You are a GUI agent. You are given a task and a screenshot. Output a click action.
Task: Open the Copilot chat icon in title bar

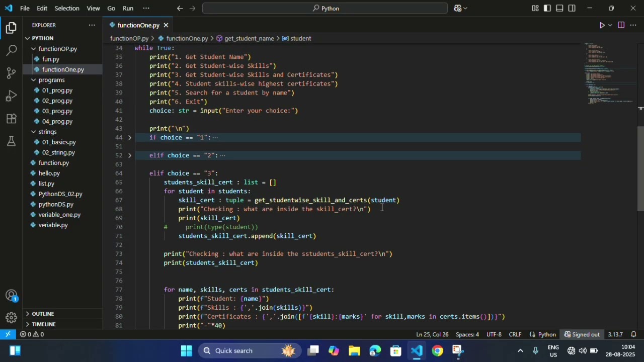pyautogui.click(x=457, y=8)
